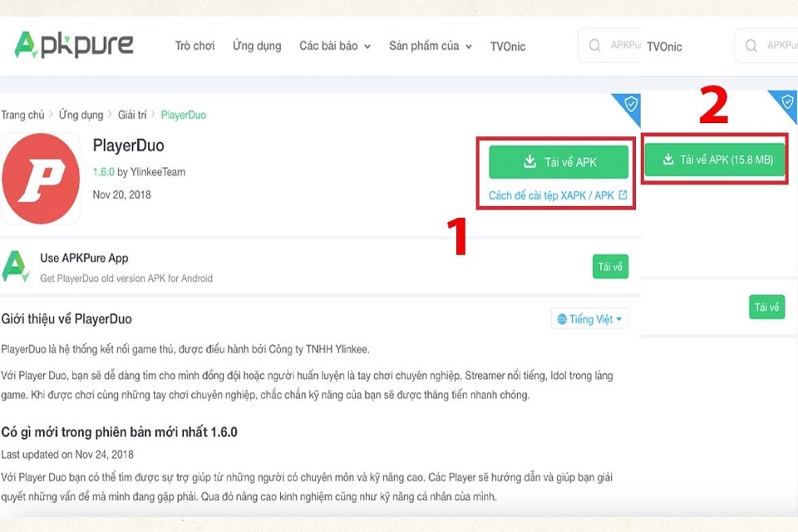This screenshot has width=798, height=532.
Task: Click the search magnifier icon in right panel
Action: (751, 46)
